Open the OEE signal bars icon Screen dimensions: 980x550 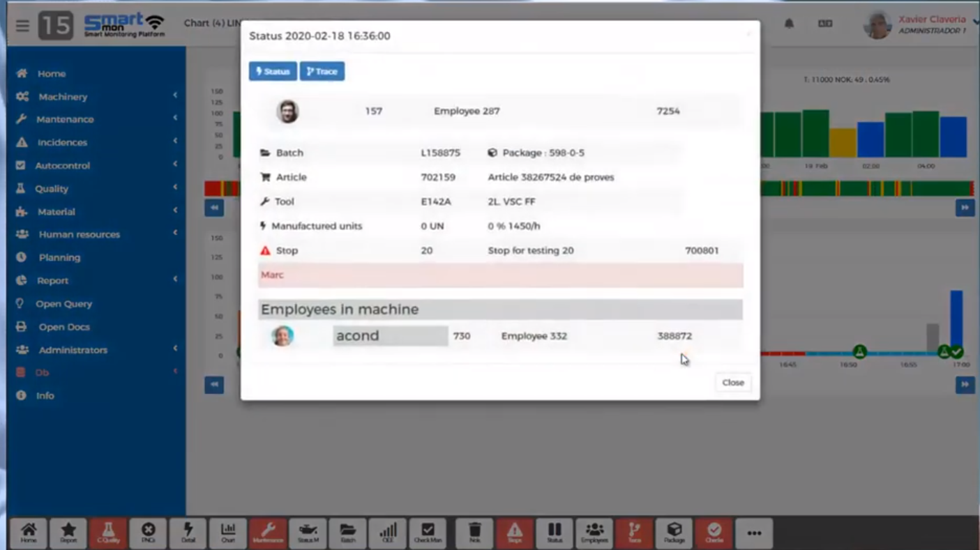[388, 533]
